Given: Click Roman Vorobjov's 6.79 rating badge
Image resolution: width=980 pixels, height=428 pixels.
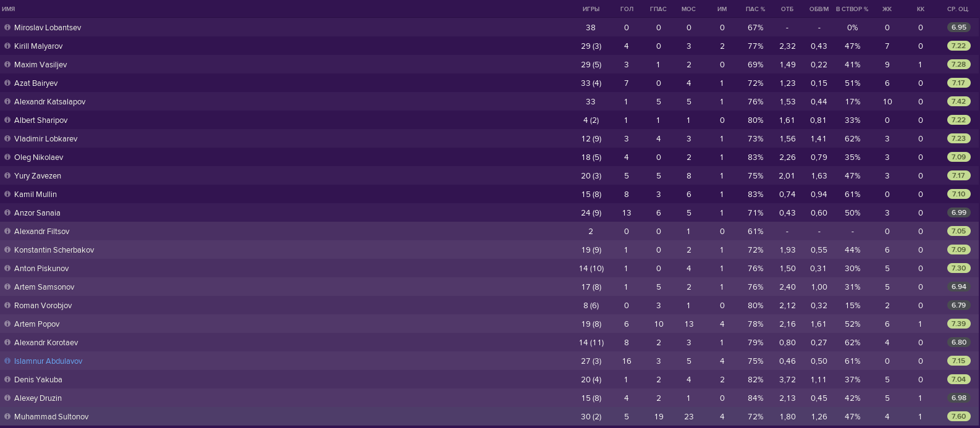Looking at the screenshot, I should 958,305.
